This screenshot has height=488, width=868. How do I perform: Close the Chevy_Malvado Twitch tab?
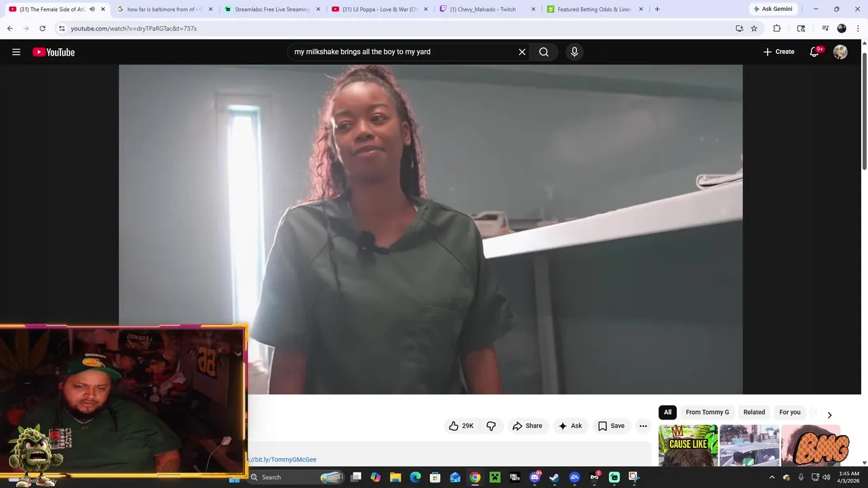click(x=533, y=9)
